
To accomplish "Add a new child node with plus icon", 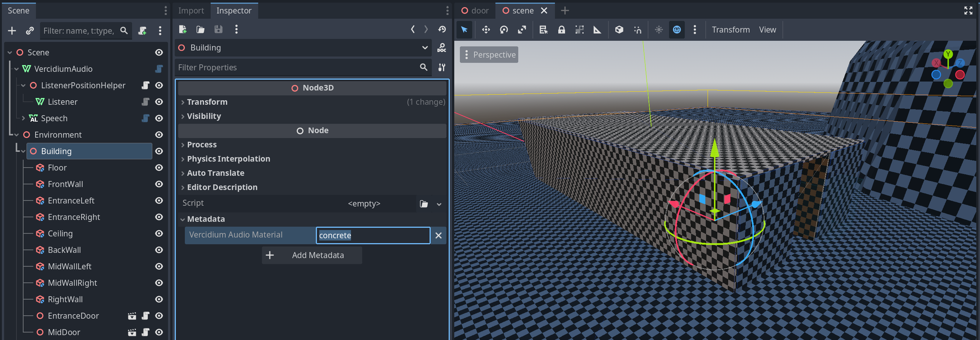I will pyautogui.click(x=12, y=30).
